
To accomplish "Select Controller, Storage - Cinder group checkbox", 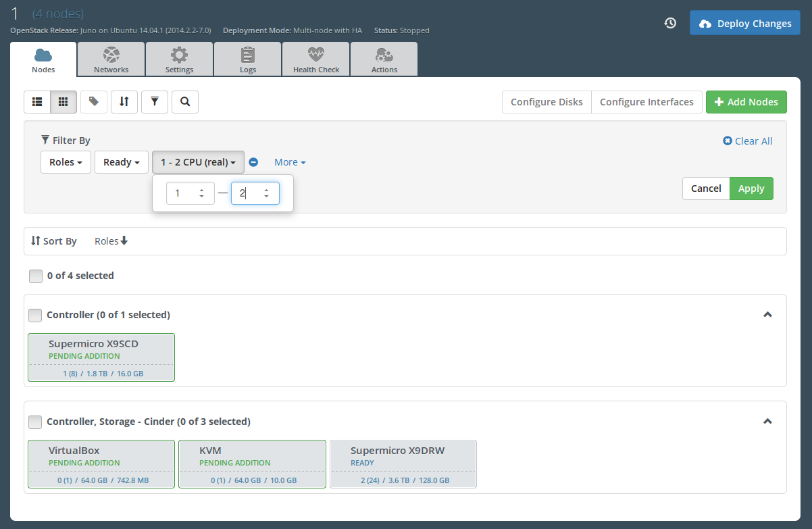I will 35,422.
